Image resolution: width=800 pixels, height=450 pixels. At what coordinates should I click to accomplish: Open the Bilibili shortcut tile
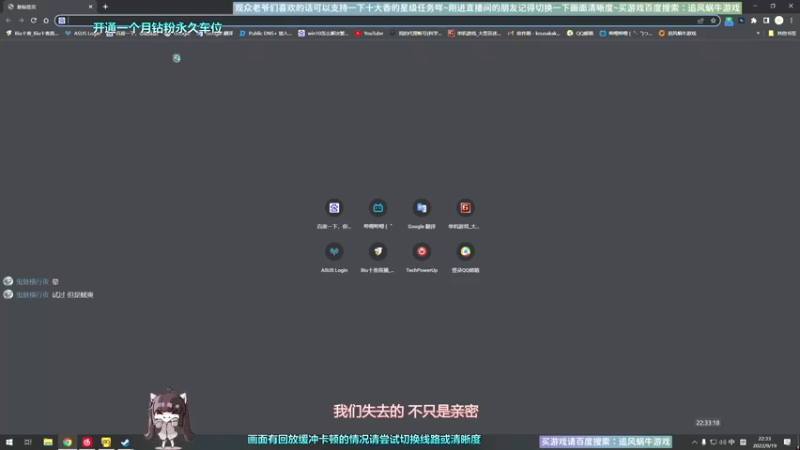pyautogui.click(x=378, y=213)
